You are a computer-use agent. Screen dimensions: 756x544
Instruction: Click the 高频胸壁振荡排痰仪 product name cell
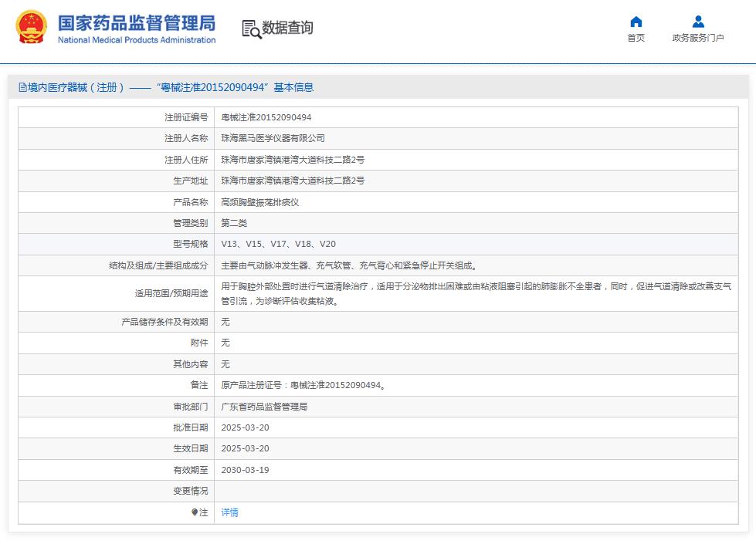[x=259, y=202]
